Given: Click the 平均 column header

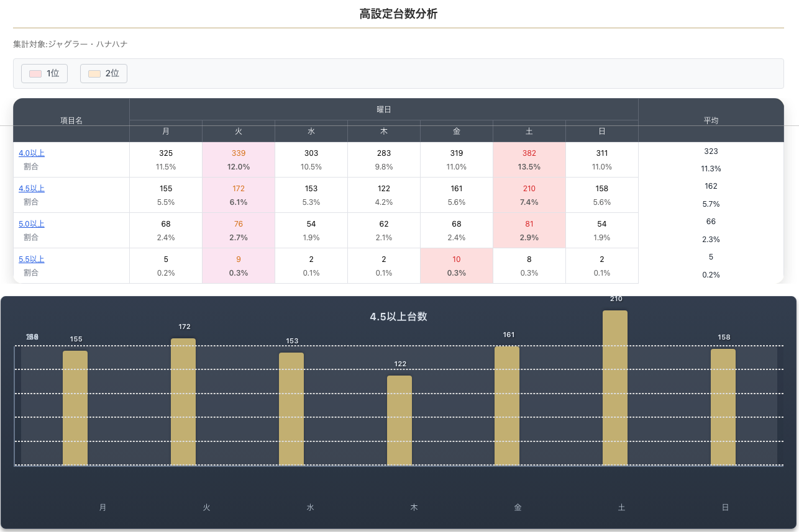Looking at the screenshot, I should tap(711, 120).
